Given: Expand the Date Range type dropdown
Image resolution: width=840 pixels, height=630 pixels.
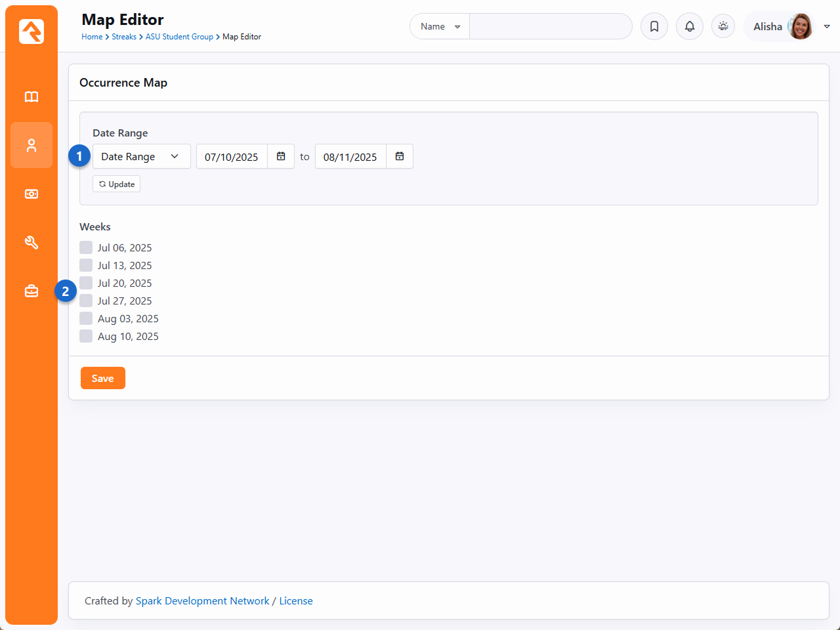Looking at the screenshot, I should pyautogui.click(x=141, y=156).
